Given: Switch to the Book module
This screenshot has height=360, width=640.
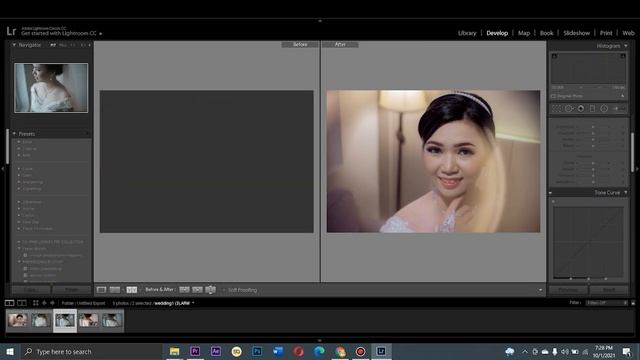Looking at the screenshot, I should 547,33.
